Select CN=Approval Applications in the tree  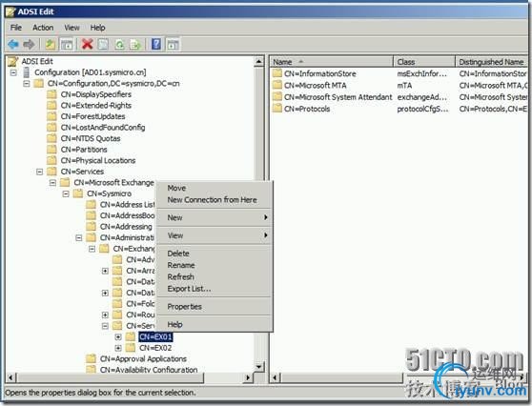click(x=143, y=359)
